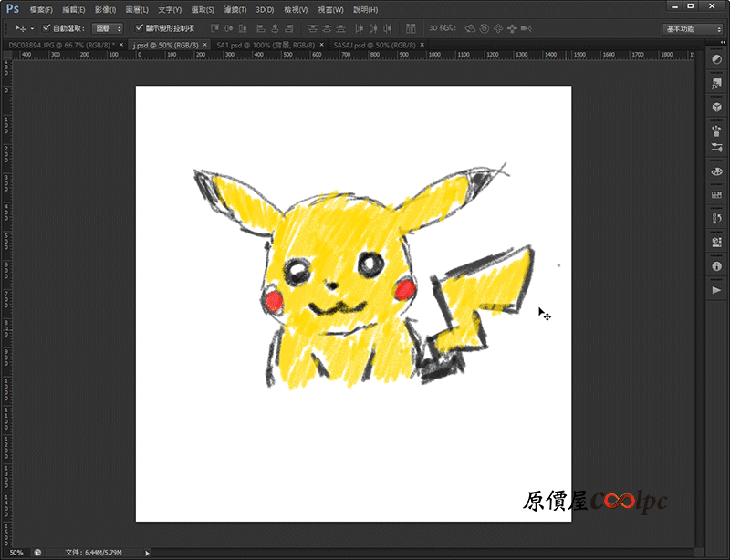
Task: Close the DSC08894.JPG tab
Action: coord(121,45)
